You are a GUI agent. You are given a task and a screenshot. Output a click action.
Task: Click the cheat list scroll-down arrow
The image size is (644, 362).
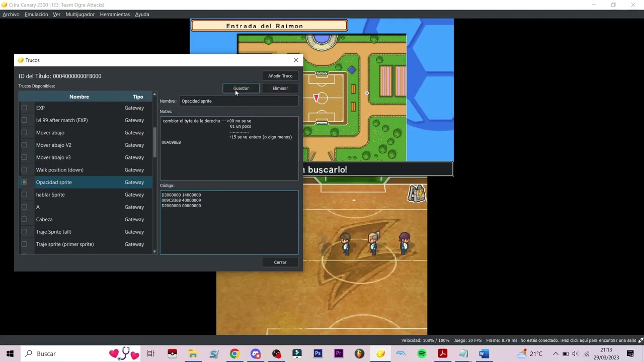point(154,252)
